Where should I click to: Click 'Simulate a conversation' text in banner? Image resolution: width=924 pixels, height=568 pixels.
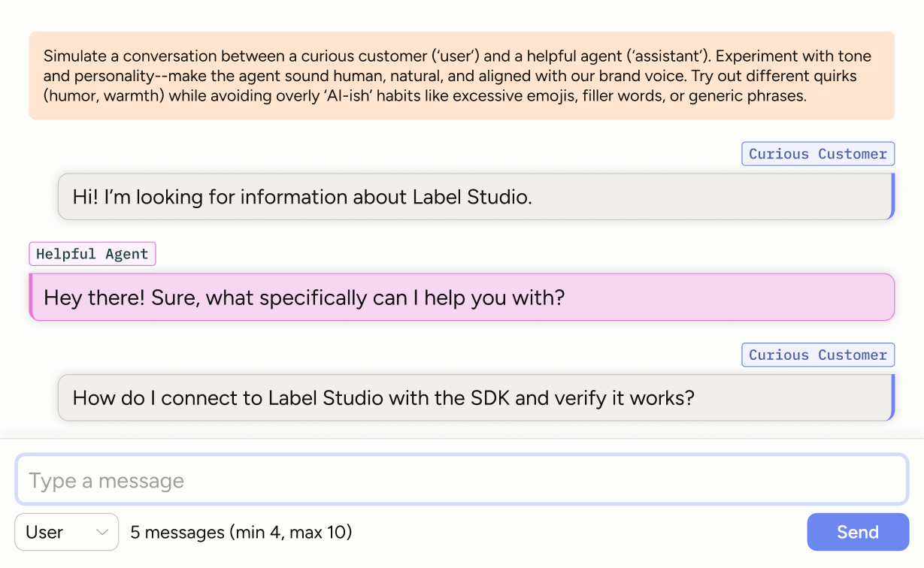[x=120, y=56]
